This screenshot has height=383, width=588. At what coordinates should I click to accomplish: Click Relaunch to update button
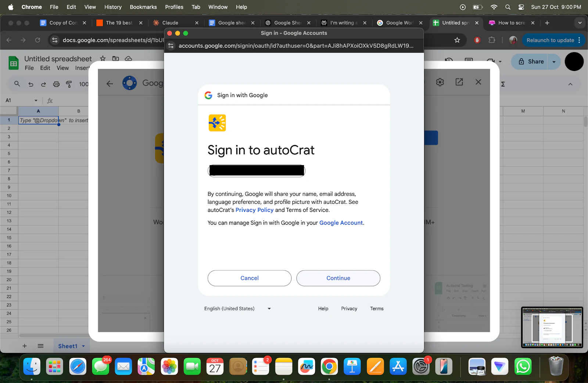(550, 40)
